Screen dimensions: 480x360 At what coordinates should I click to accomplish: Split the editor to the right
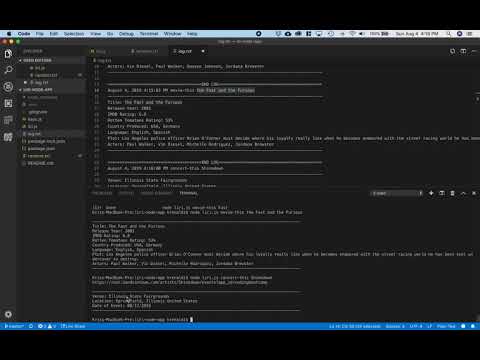click(x=463, y=51)
